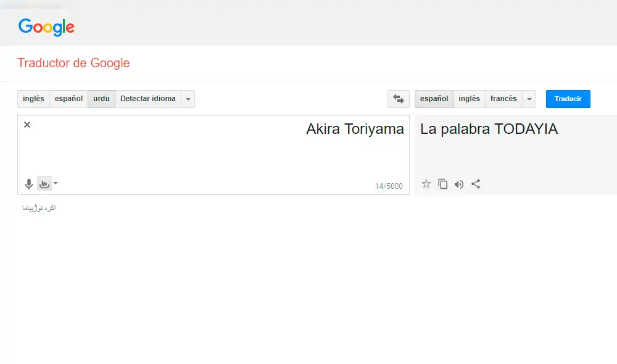Screen dimensions: 617x364
Task: Open Traductor de Google homepage link
Action: pyautogui.click(x=73, y=63)
